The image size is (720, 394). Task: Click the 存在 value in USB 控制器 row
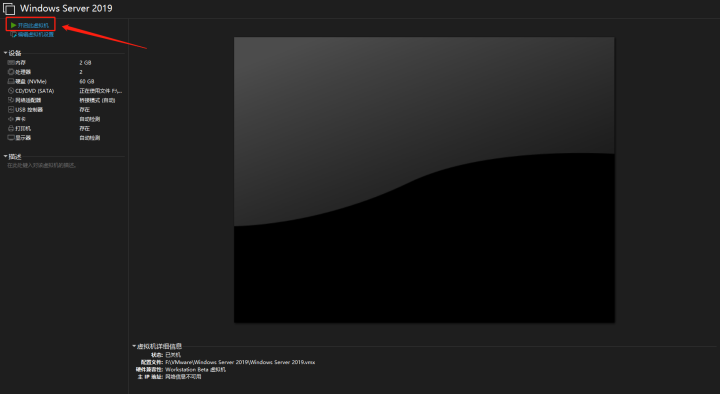click(84, 110)
